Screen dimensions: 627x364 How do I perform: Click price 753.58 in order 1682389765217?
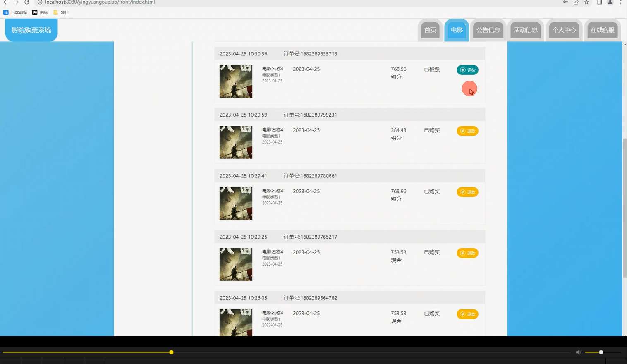point(399,252)
